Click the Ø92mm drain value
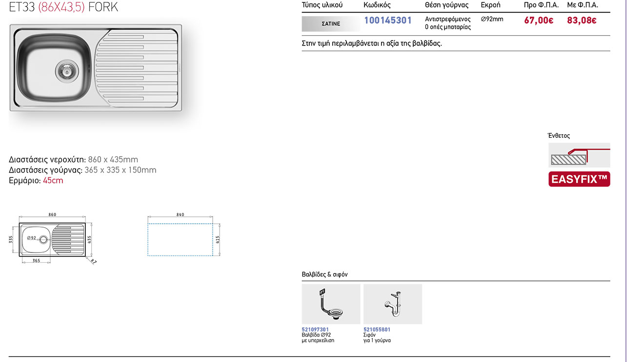The image size is (644, 362). pos(492,19)
